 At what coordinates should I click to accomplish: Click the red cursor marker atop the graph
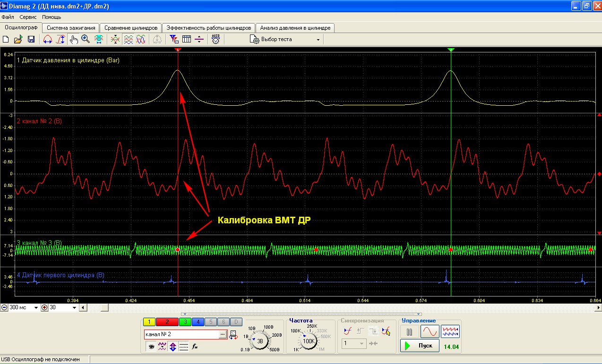(178, 50)
